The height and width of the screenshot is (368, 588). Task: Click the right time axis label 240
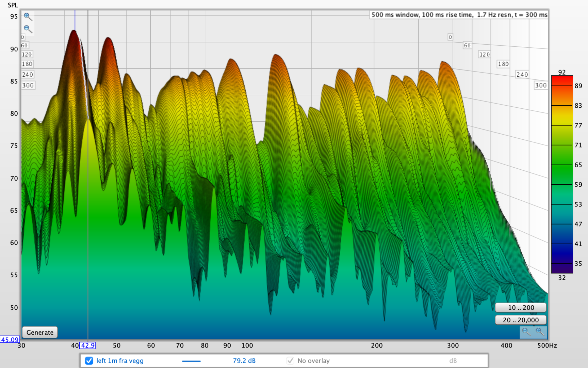click(522, 74)
